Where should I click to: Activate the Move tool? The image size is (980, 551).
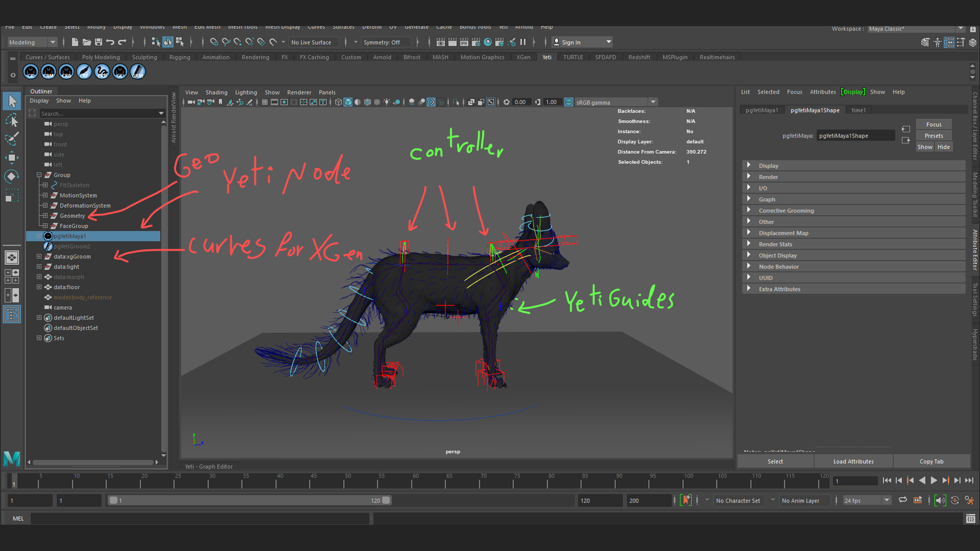pos(12,157)
